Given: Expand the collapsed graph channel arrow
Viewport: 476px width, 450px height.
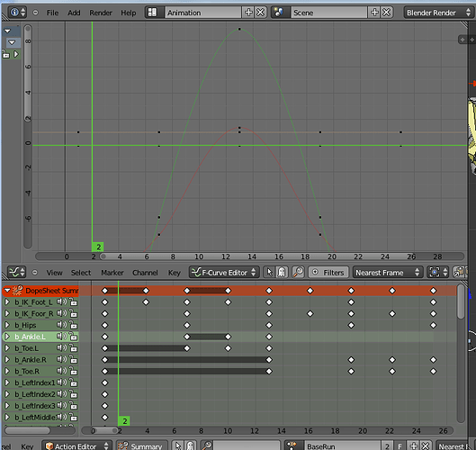Looking at the screenshot, I should (16, 54).
